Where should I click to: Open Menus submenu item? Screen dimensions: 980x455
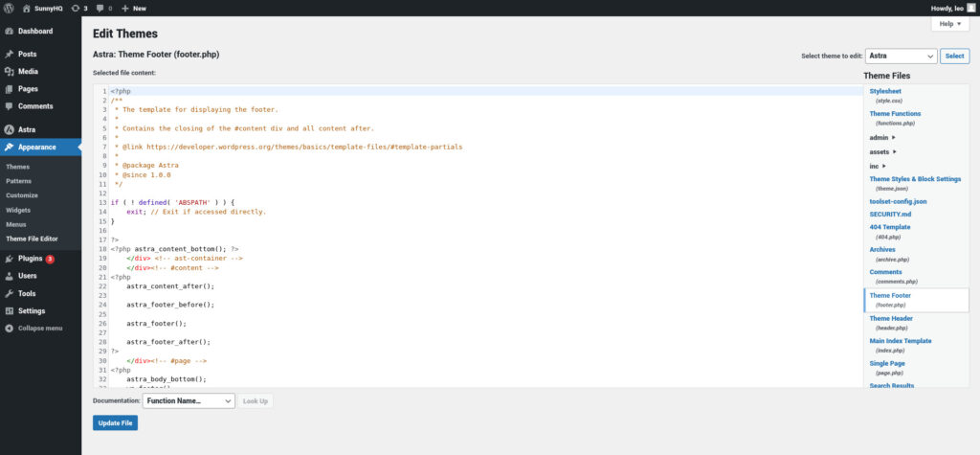[x=16, y=224]
